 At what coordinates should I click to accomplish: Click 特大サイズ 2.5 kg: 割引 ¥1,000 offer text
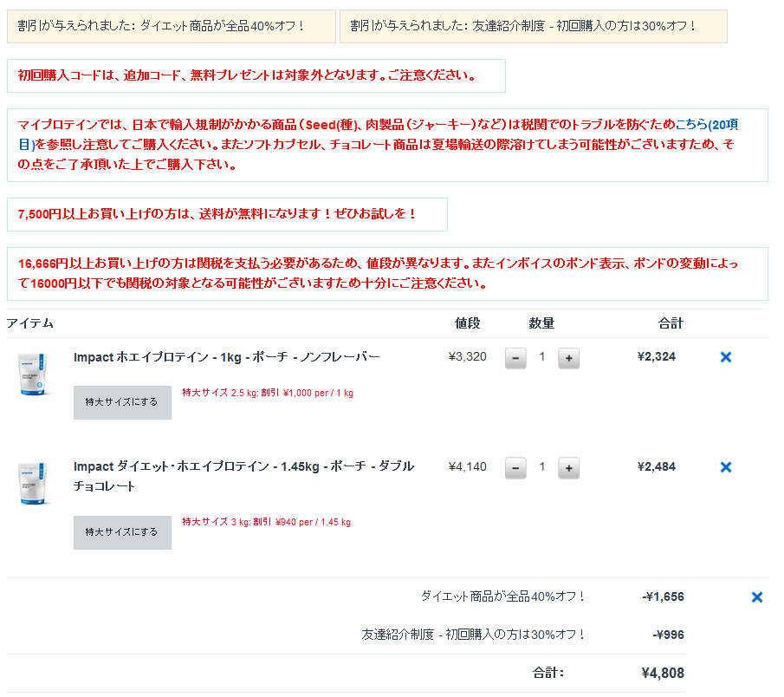268,393
